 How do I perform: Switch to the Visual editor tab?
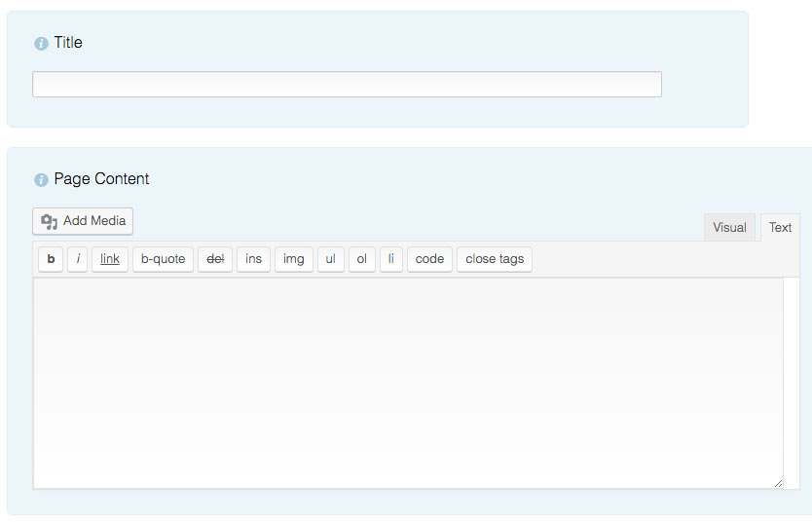click(x=729, y=227)
